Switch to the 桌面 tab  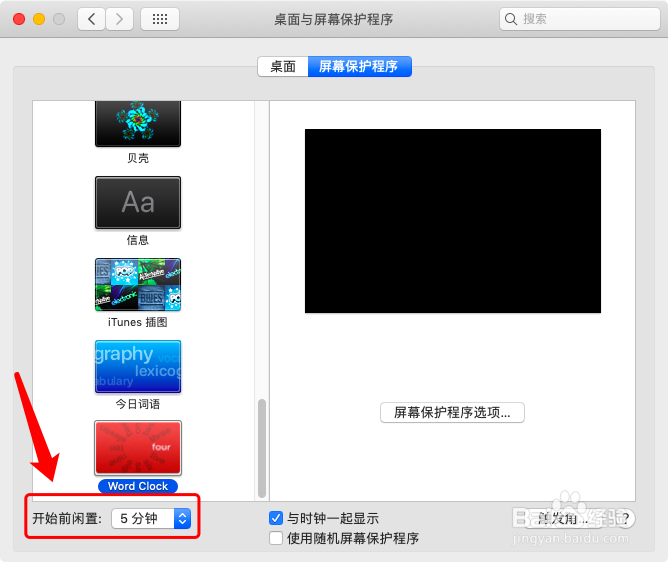point(283,66)
